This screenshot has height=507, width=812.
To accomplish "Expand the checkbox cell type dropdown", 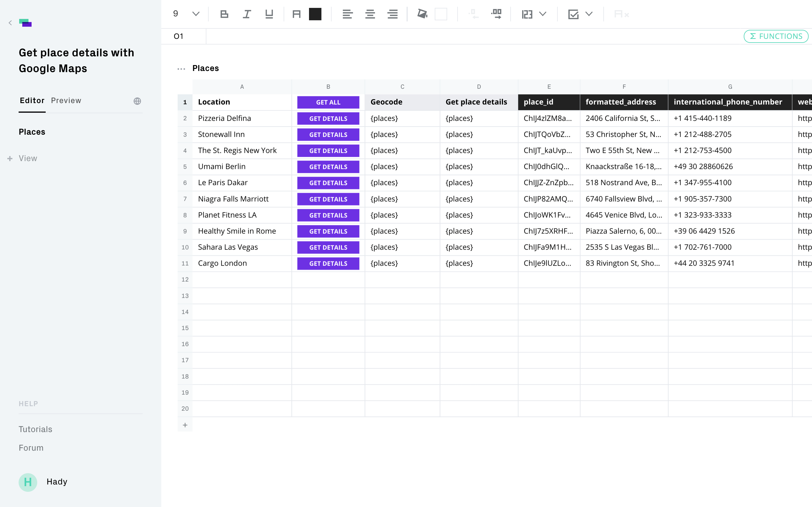I will click(x=589, y=14).
